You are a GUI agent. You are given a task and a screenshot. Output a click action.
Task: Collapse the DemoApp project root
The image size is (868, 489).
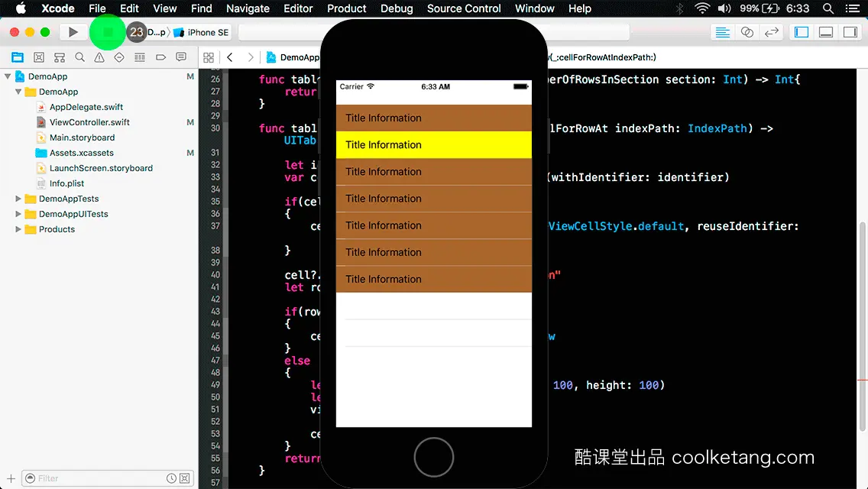coord(8,76)
